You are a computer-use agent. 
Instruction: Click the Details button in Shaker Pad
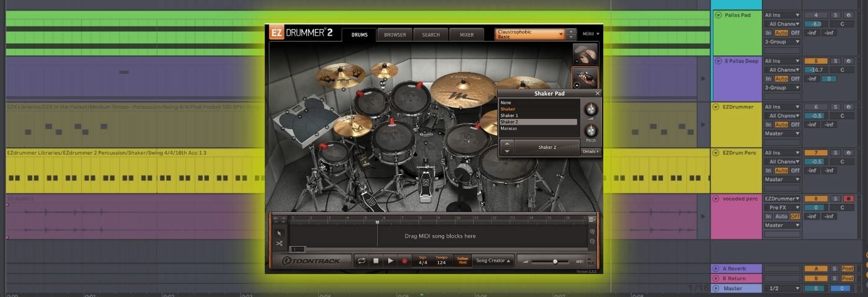pos(591,151)
